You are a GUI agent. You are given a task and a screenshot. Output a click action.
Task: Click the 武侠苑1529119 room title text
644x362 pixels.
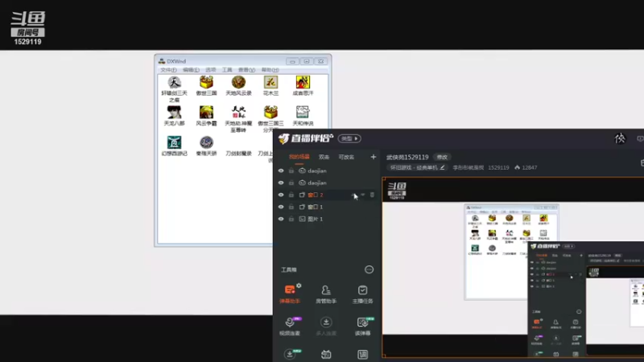[407, 157]
